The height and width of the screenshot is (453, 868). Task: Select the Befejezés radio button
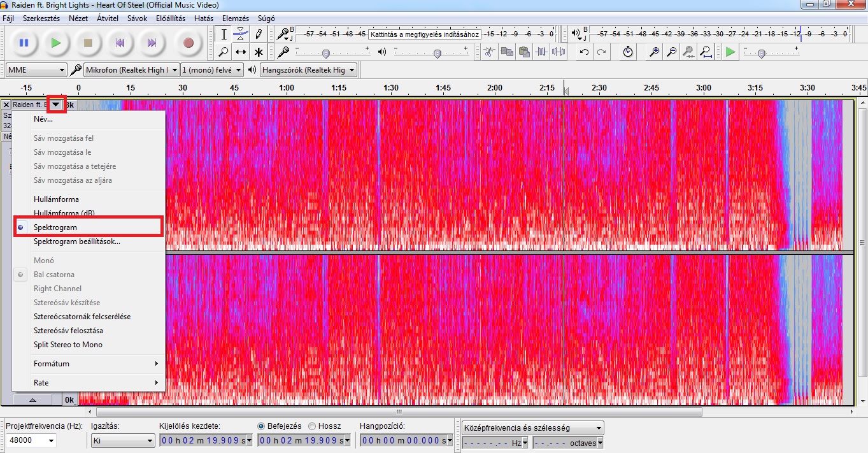click(x=262, y=426)
